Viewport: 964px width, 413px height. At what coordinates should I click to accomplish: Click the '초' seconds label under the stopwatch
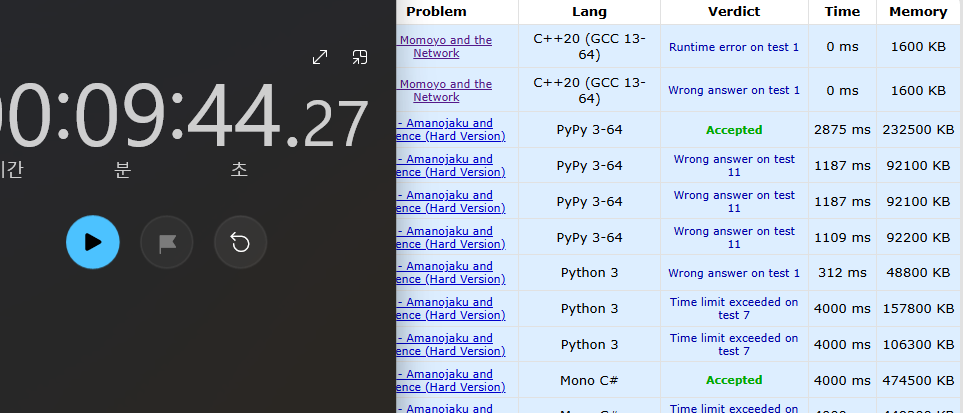239,170
